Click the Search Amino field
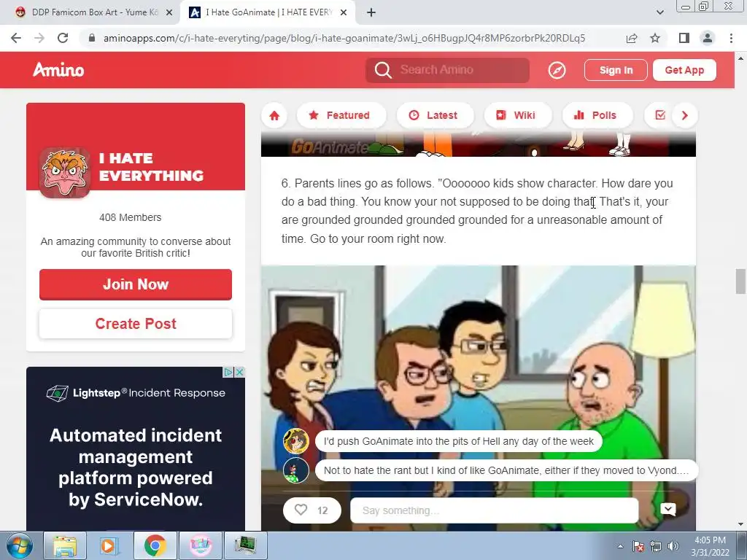The width and height of the screenshot is (747, 560). 447,70
